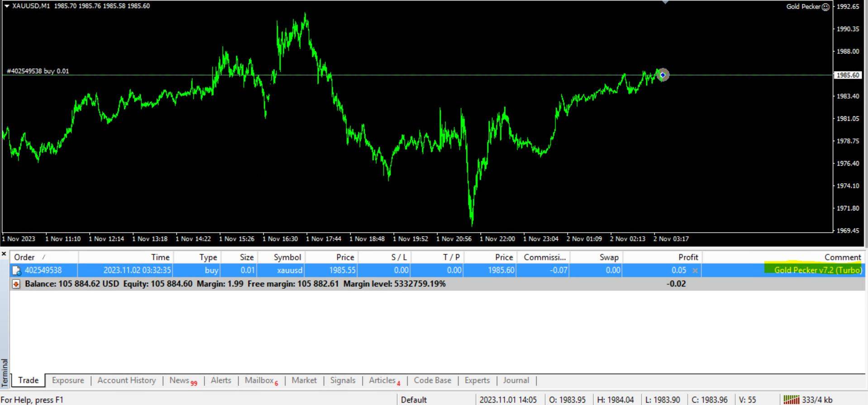Screen dimensions: 868x405
Task: Open the Journal tab
Action: (x=516, y=380)
